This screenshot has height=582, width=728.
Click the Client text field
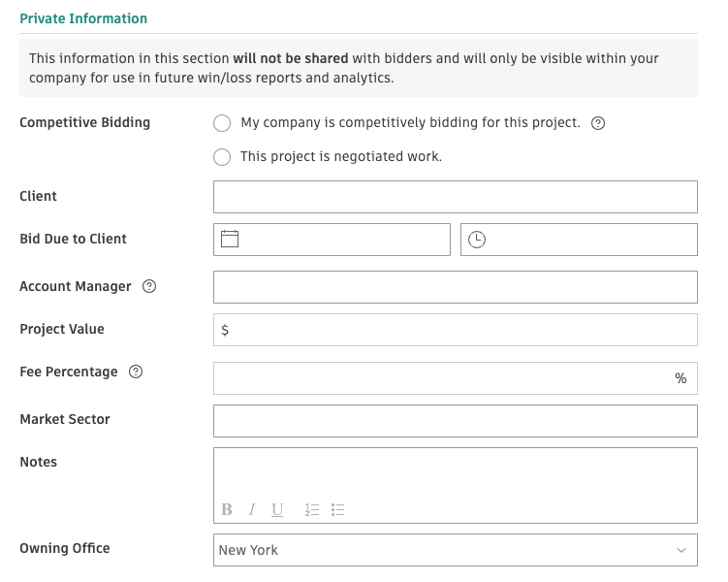click(455, 197)
